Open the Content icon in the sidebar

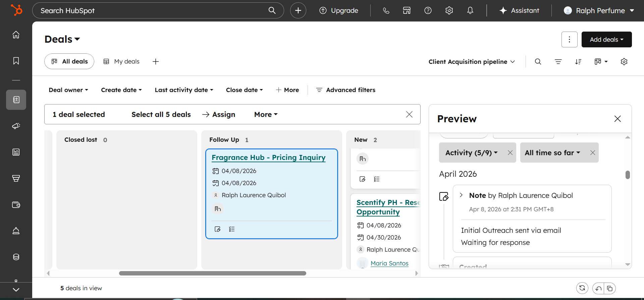click(x=16, y=152)
